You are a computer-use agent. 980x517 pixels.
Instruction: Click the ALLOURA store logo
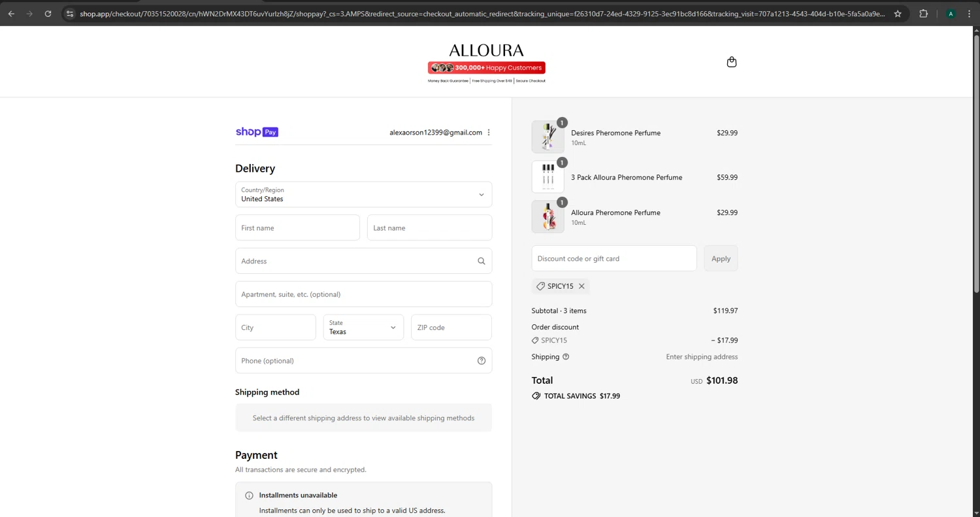coord(487,50)
